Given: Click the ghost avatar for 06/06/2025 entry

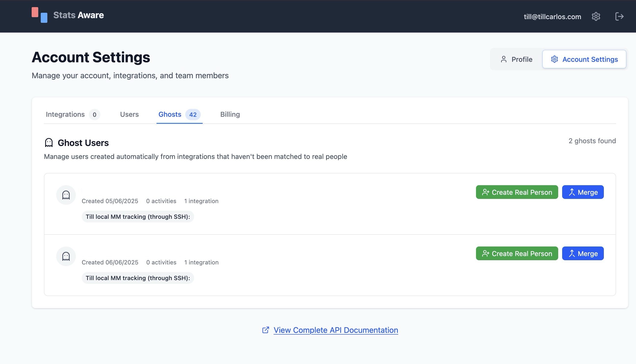Looking at the screenshot, I should tap(66, 256).
